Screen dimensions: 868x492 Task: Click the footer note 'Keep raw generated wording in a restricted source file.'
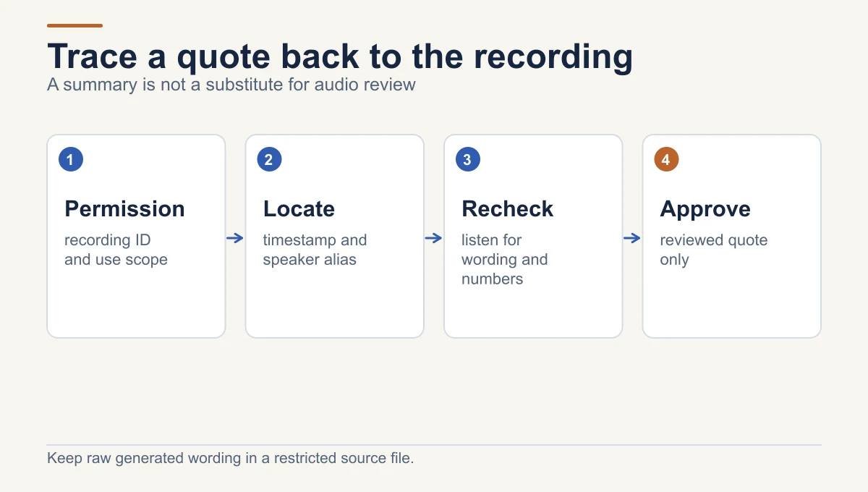tap(230, 458)
